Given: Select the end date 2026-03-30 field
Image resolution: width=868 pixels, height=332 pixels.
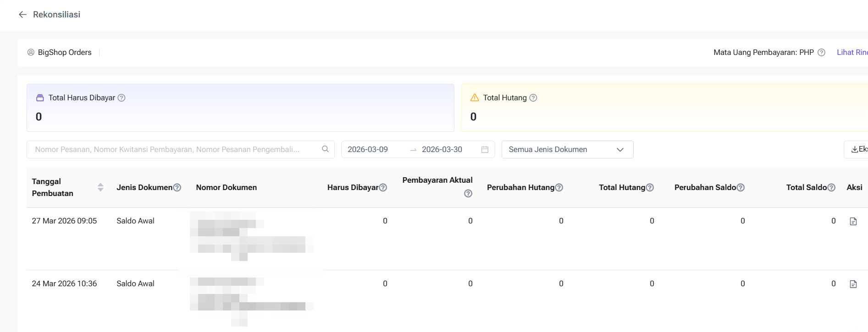Looking at the screenshot, I should tap(442, 150).
